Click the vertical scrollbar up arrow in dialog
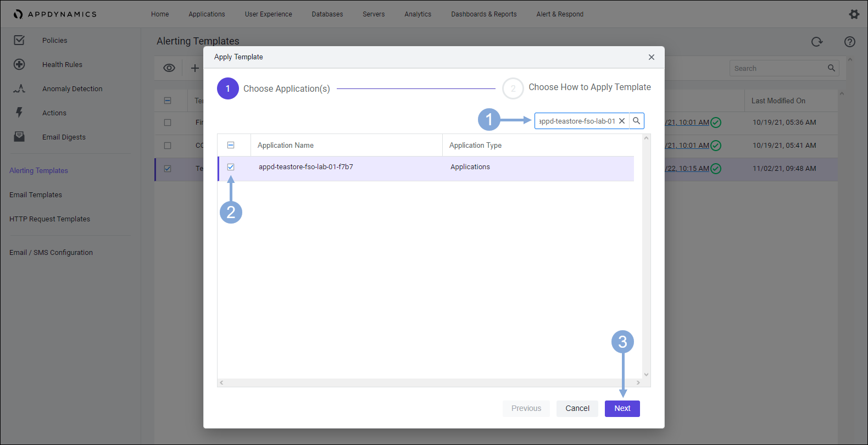The image size is (868, 445). [x=647, y=138]
